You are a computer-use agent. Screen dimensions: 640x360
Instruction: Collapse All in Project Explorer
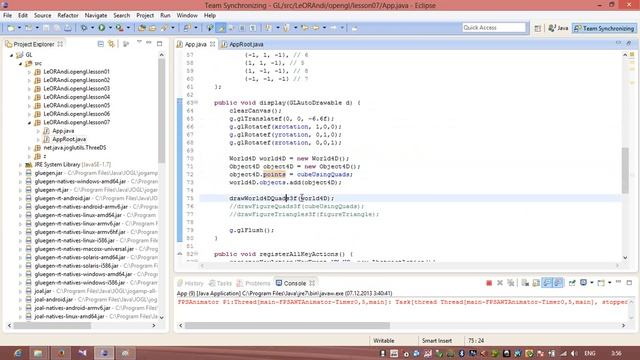[x=100, y=44]
